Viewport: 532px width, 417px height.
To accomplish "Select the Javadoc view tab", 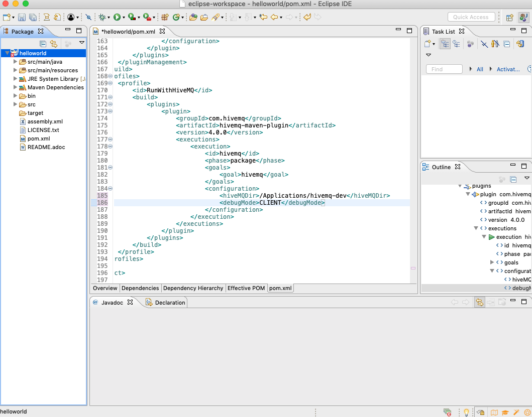I will coord(113,303).
